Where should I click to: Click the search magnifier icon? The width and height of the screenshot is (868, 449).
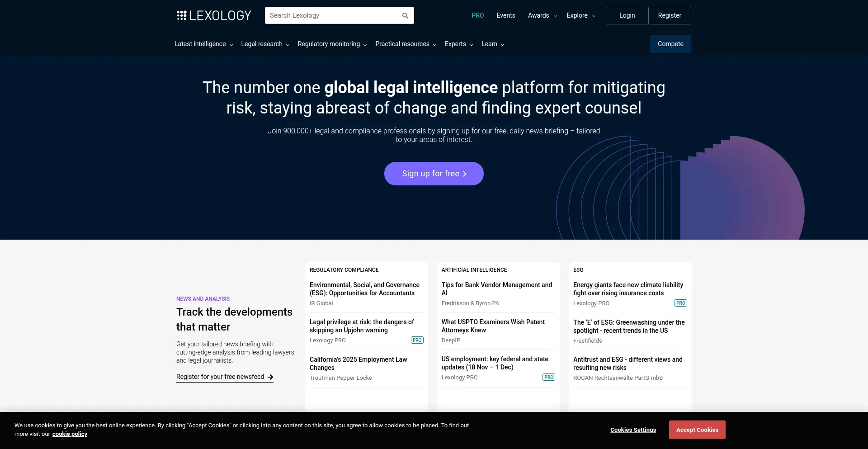click(x=405, y=16)
